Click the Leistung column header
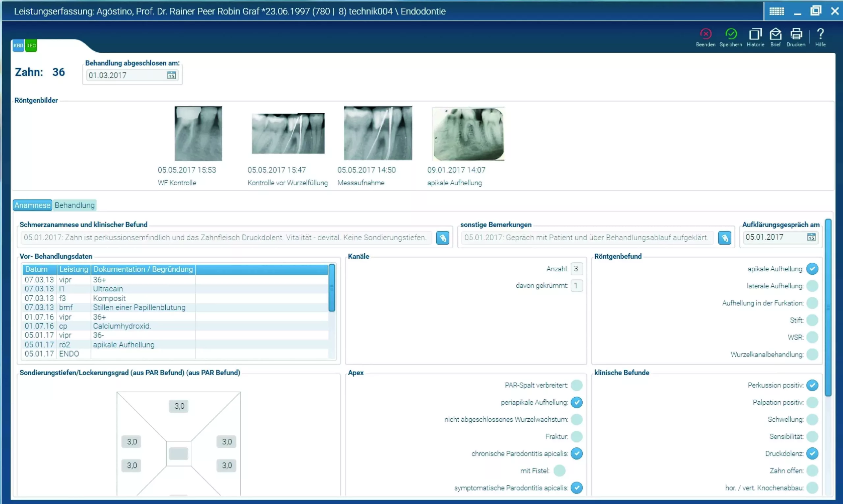 (x=73, y=269)
